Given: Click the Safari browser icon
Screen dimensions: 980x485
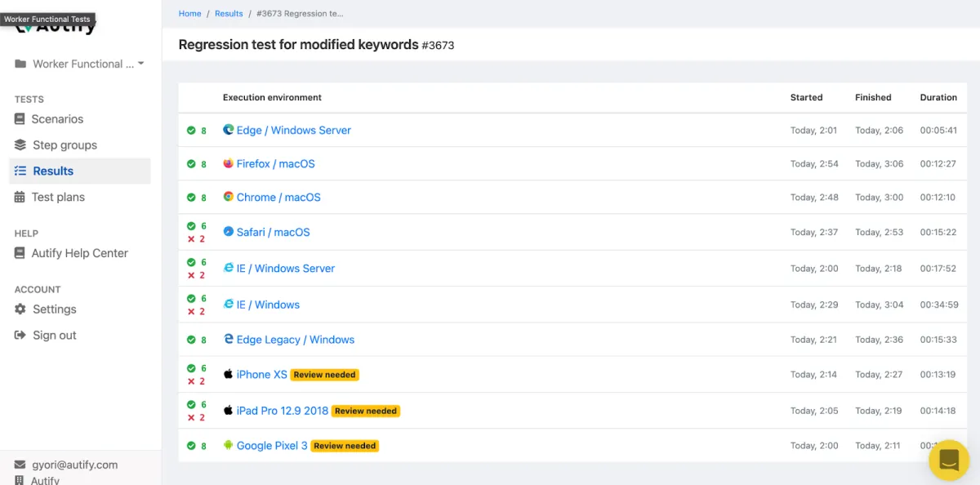Looking at the screenshot, I should tap(229, 232).
